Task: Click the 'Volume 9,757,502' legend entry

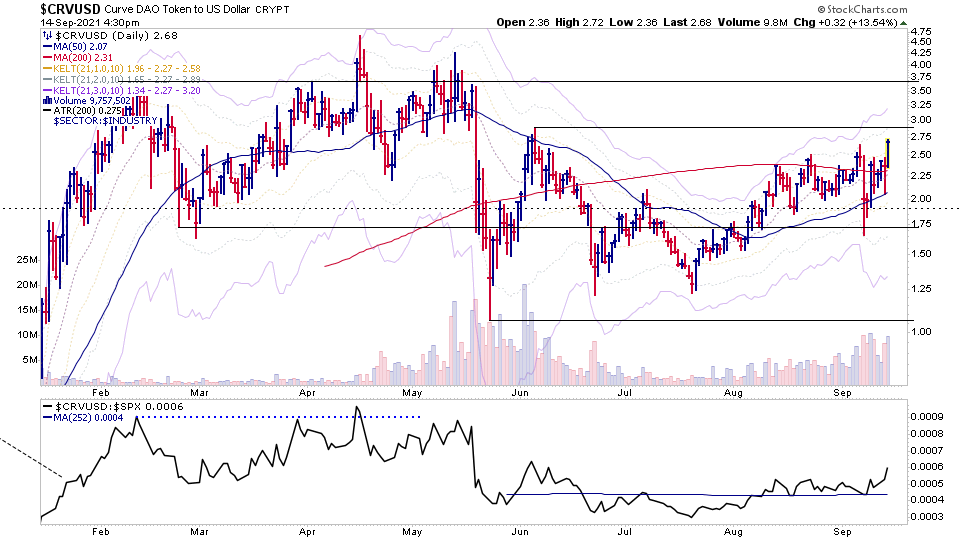Action: tap(92, 101)
